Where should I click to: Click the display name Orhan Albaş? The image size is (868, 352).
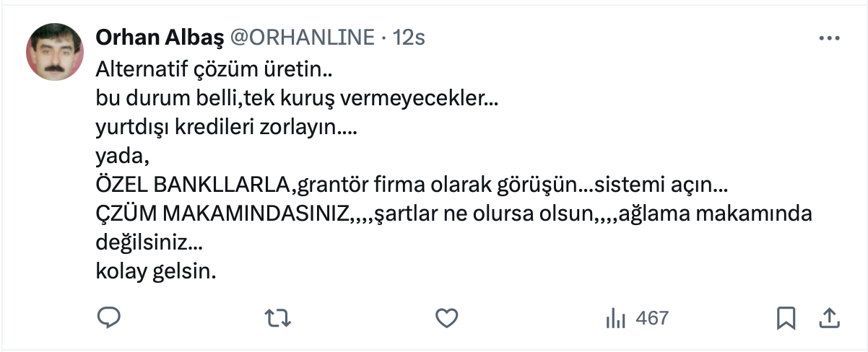(x=159, y=38)
